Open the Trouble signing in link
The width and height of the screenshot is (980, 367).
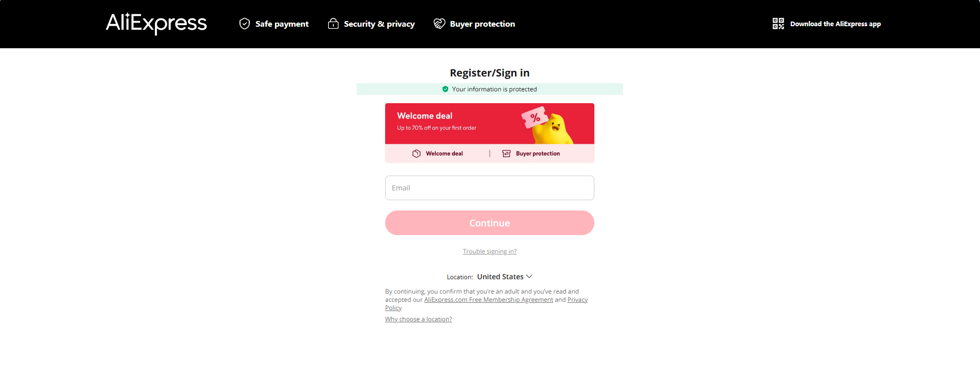coord(490,252)
